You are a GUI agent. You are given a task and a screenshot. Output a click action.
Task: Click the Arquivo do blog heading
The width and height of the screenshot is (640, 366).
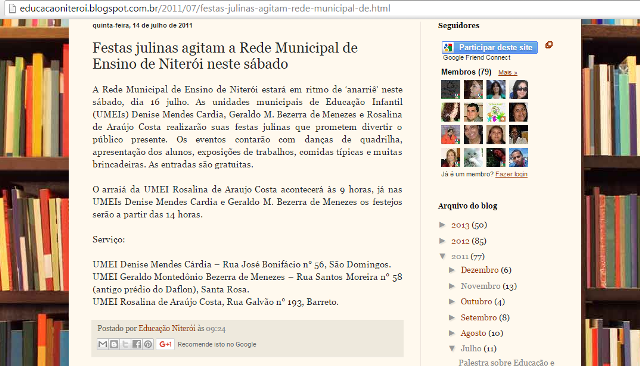point(467,206)
